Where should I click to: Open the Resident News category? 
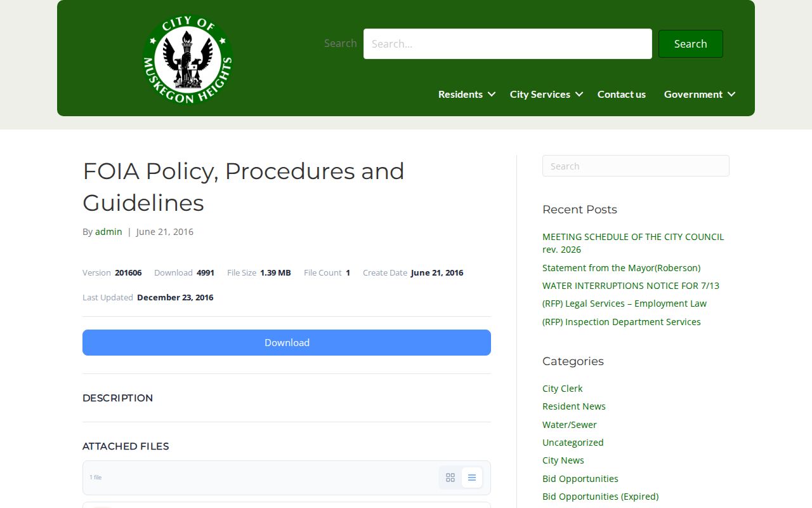[x=574, y=406]
